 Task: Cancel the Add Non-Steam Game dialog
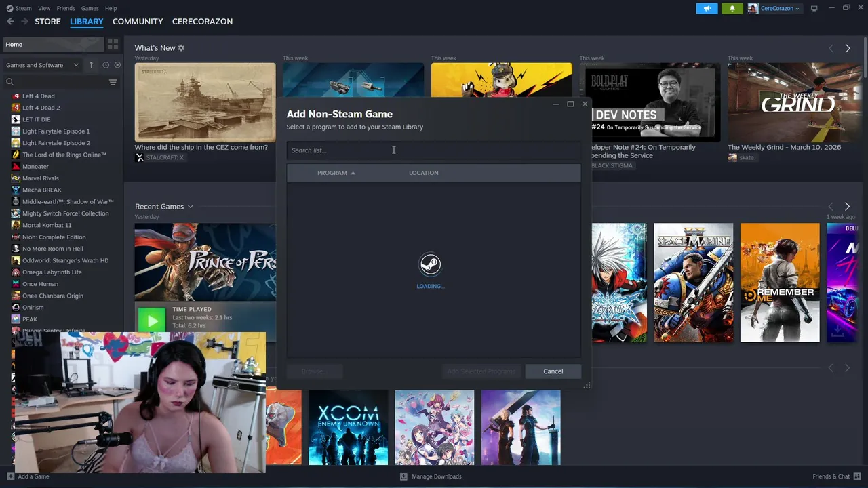tap(553, 371)
